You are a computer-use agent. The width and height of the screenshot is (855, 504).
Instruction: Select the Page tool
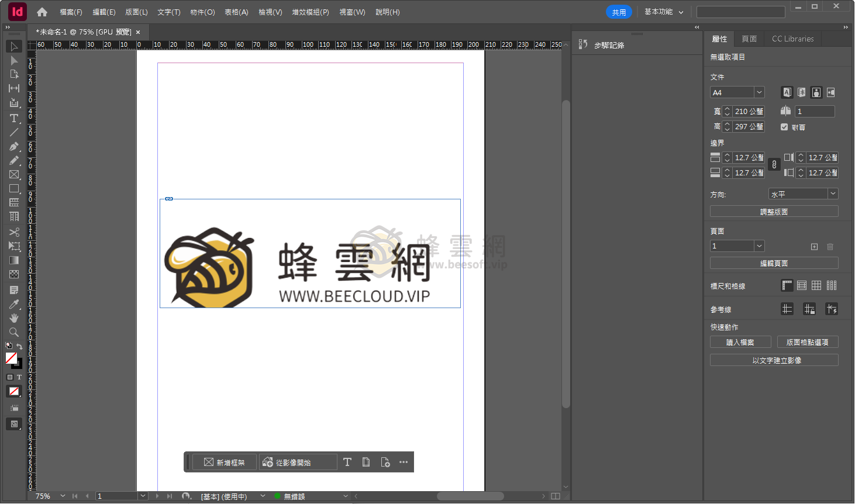[x=14, y=74]
